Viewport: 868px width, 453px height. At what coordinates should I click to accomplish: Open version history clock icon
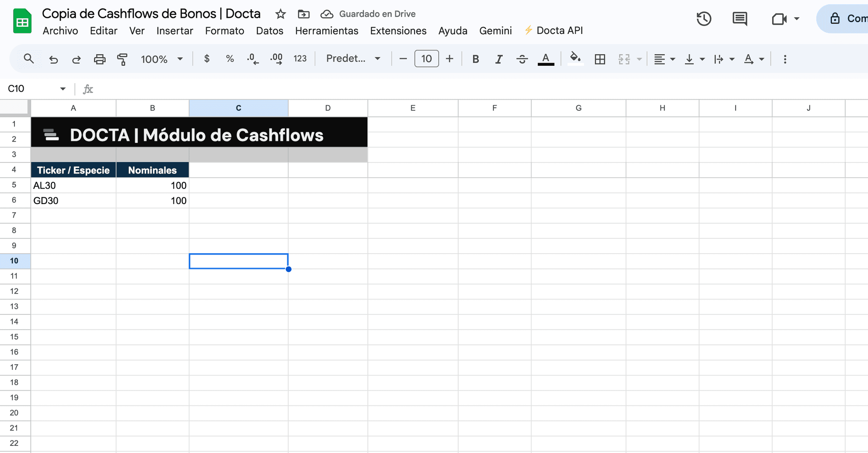point(704,19)
